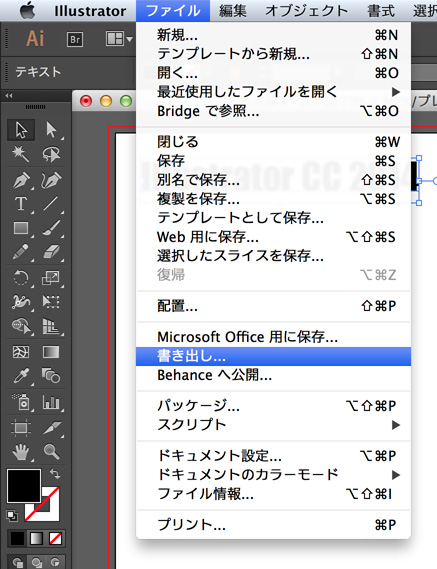Select the Width/Warp tool
This screenshot has width=437, height=569.
tap(21, 302)
